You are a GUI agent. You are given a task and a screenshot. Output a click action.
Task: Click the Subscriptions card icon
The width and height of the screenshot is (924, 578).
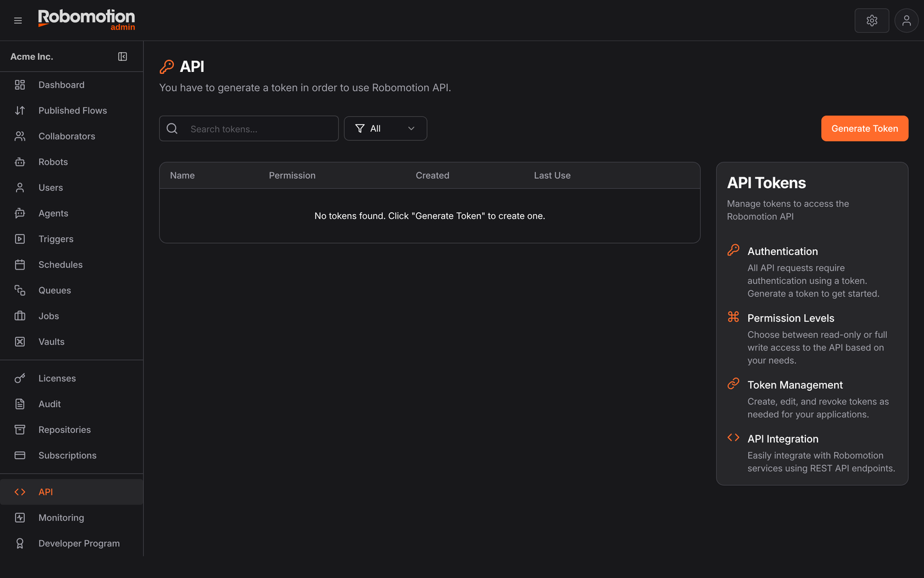click(20, 455)
